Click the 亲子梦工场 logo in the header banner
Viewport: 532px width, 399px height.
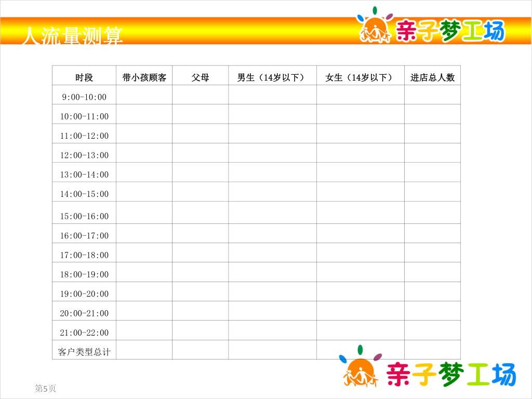click(430, 26)
